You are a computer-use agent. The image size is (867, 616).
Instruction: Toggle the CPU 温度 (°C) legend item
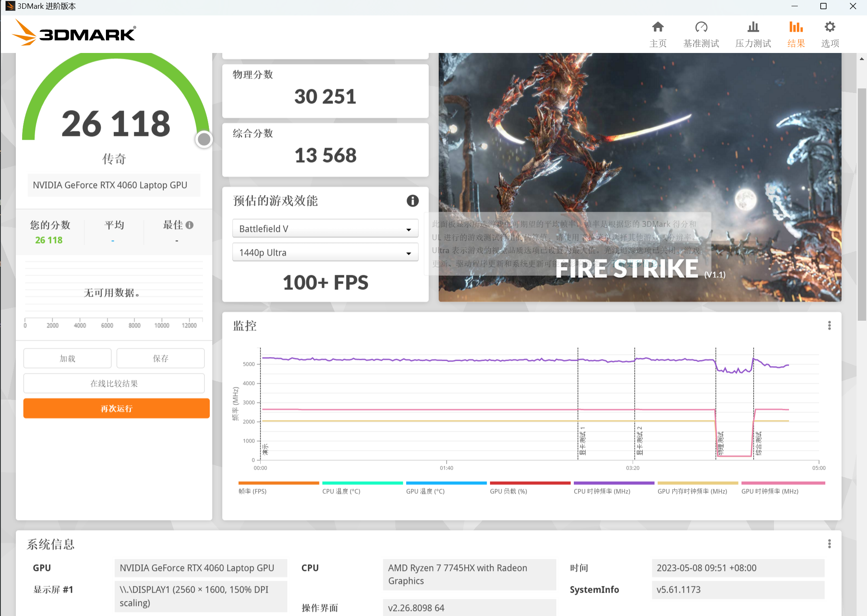click(x=362, y=488)
